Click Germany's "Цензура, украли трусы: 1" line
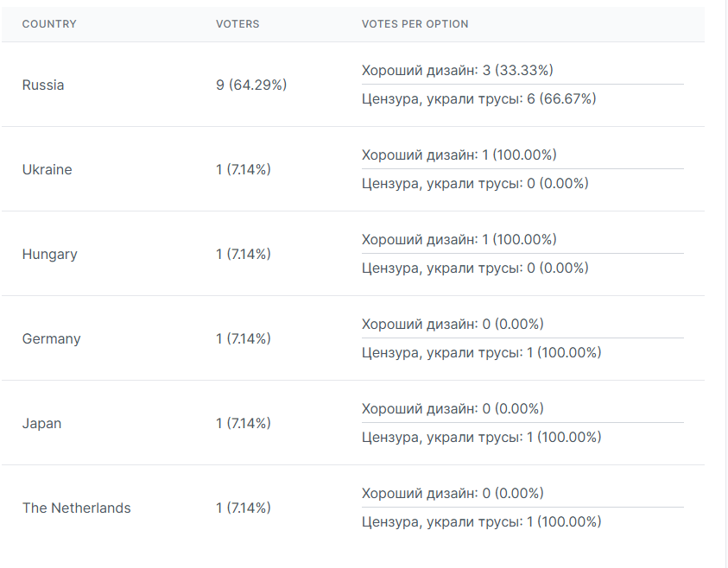This screenshot has height=568, width=728. (481, 353)
